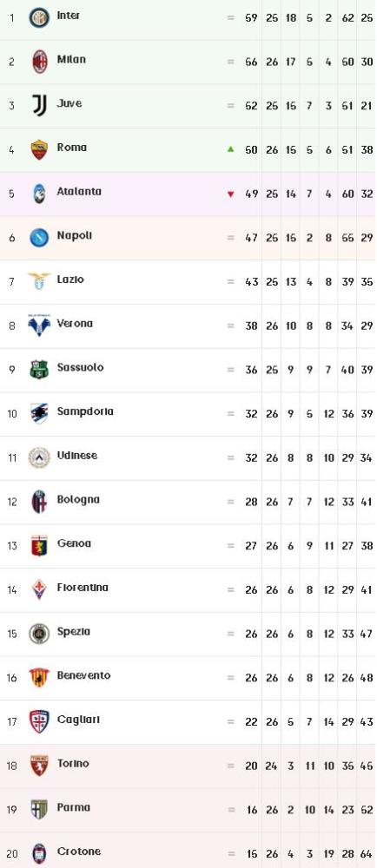377x868 pixels.
Task: Select the Udinese table row
Action: tap(188, 457)
